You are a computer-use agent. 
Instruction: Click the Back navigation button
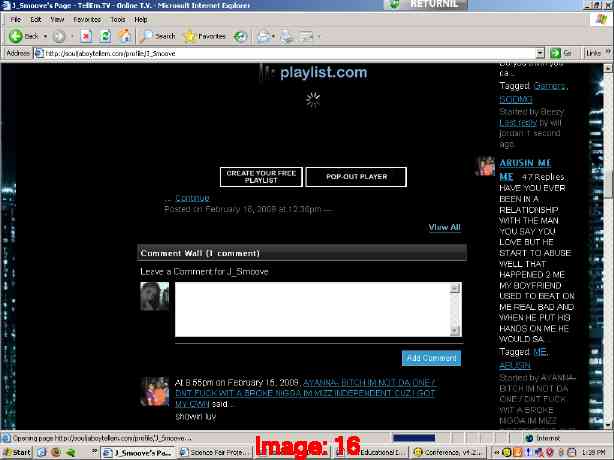coord(24,36)
